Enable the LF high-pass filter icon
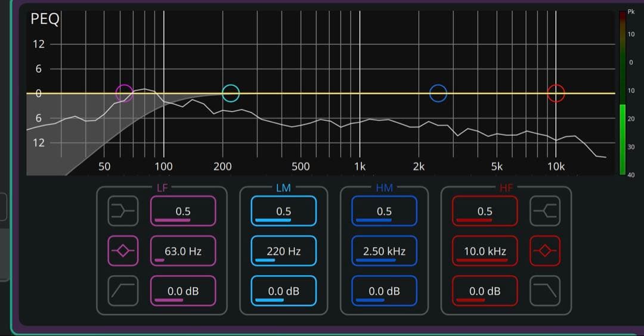Screen dimensions: 644x336 (x=123, y=291)
